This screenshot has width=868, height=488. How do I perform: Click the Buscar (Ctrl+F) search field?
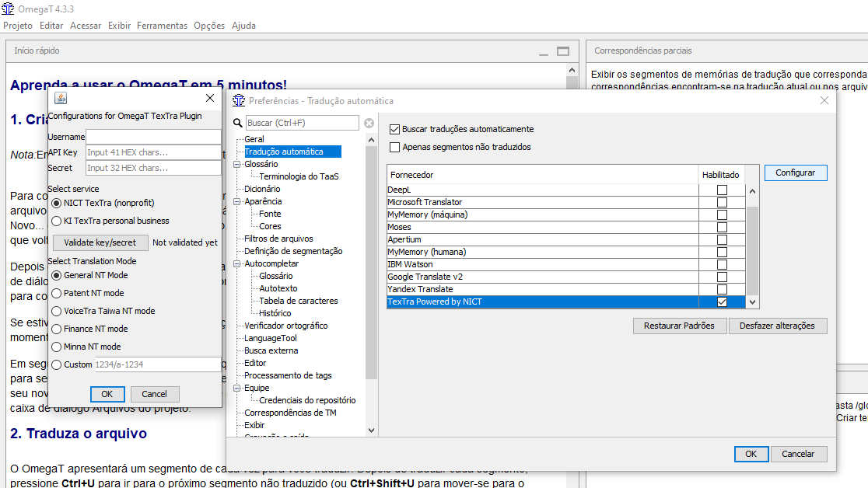[x=303, y=123]
